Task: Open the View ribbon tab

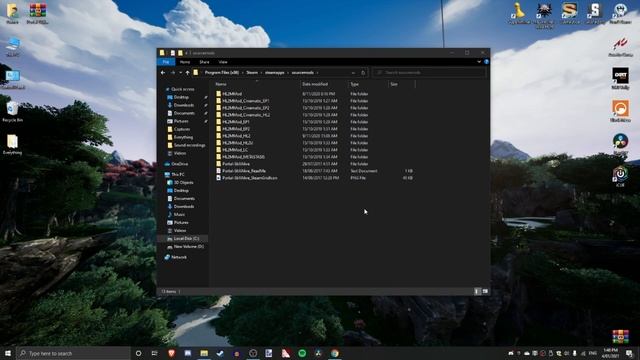Action: (223, 62)
